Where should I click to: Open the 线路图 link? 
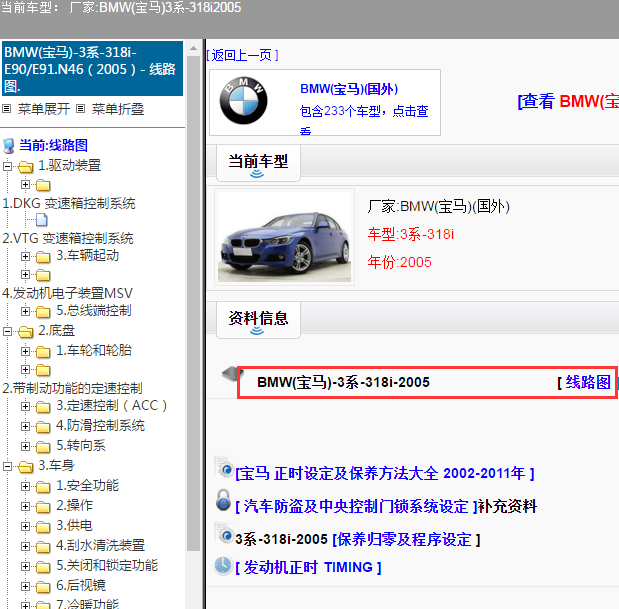pyautogui.click(x=588, y=382)
